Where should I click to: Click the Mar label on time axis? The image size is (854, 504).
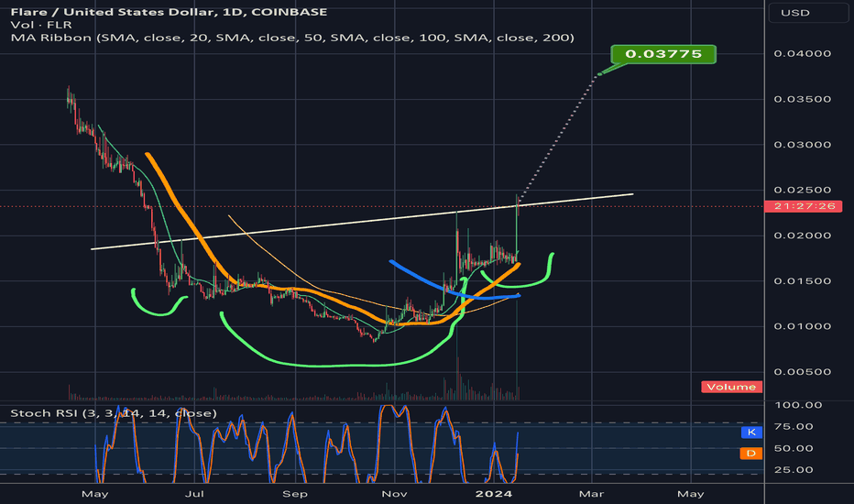click(x=592, y=494)
